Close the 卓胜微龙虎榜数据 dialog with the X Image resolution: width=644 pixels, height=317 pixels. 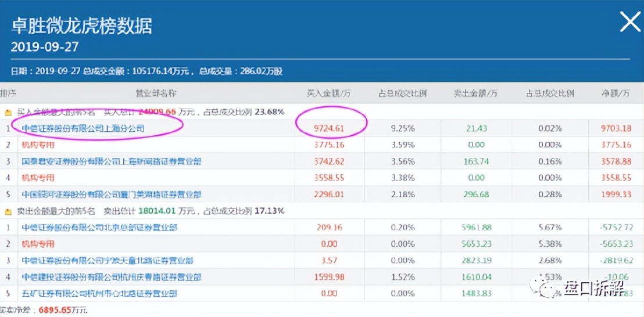pos(630,22)
